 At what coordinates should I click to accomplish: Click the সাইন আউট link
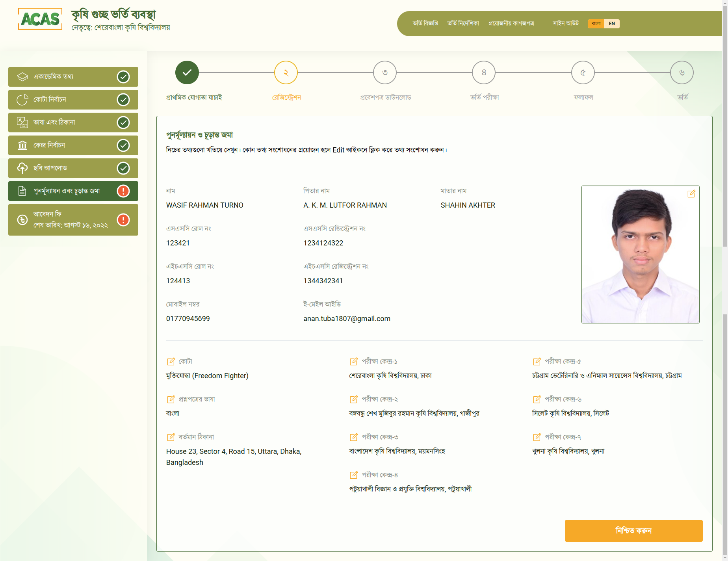pyautogui.click(x=565, y=23)
